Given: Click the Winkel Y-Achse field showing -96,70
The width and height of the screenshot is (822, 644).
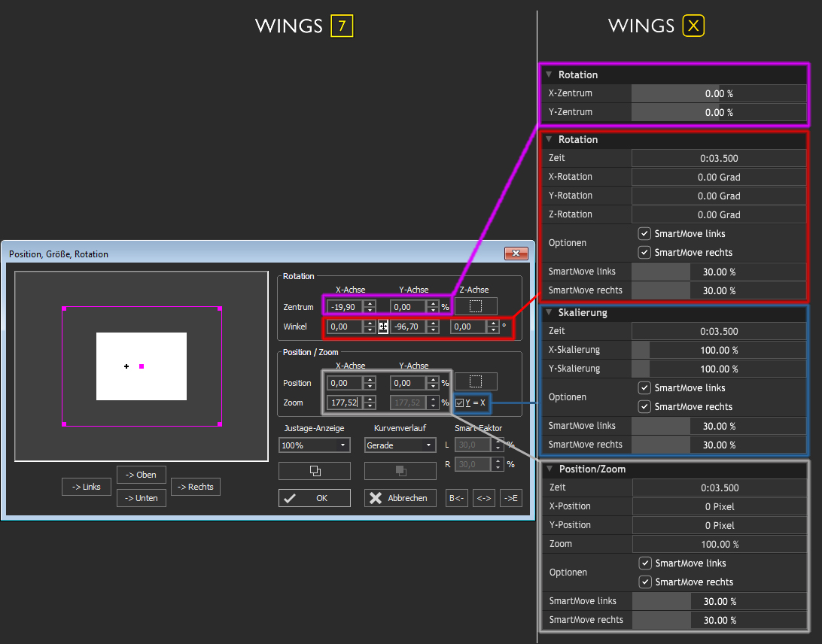Looking at the screenshot, I should coord(408,327).
